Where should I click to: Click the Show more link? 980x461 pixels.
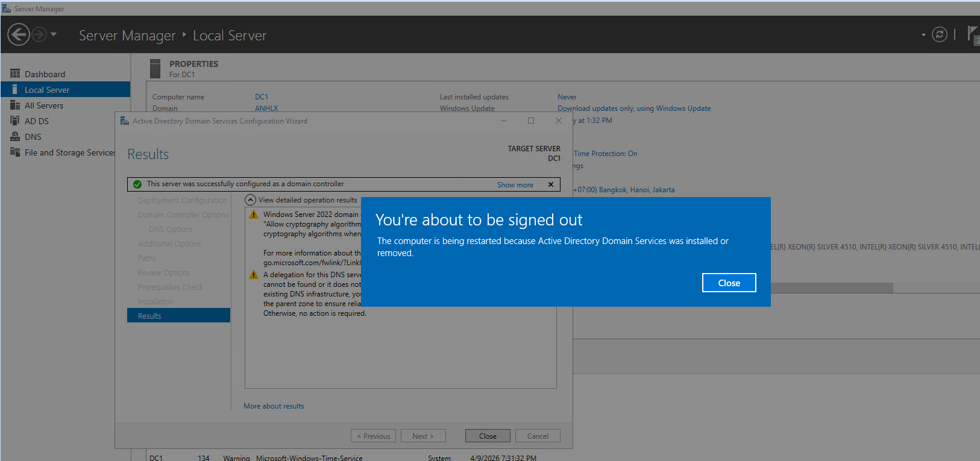(x=515, y=185)
